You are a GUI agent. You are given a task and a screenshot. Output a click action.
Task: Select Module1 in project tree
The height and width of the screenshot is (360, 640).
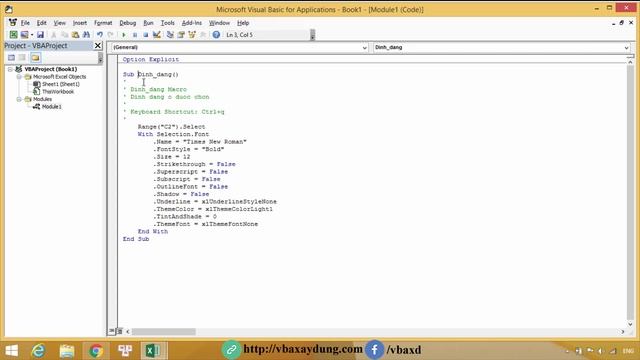tap(52, 107)
